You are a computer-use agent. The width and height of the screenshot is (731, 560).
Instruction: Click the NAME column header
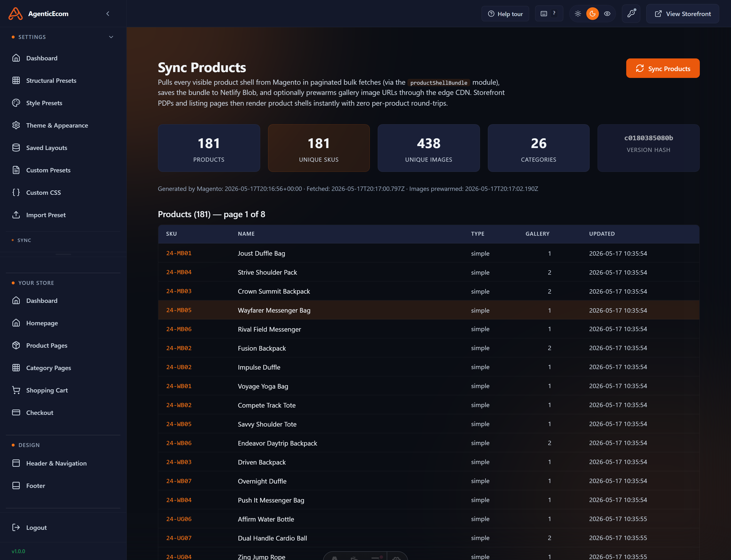[x=246, y=234]
